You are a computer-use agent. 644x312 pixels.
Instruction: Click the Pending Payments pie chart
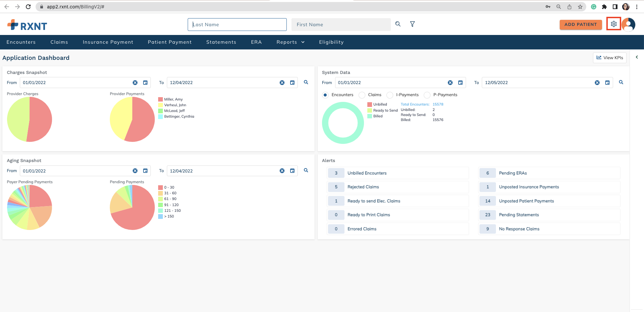pyautogui.click(x=132, y=207)
